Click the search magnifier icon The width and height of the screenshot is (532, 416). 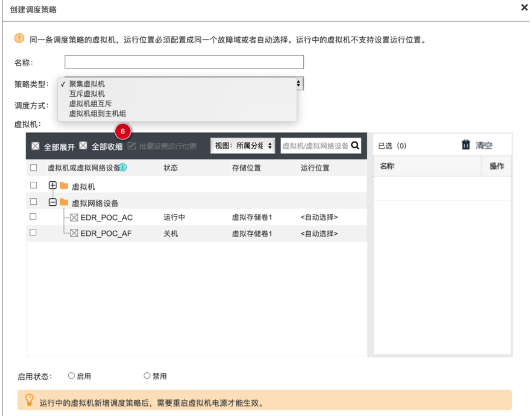click(355, 145)
